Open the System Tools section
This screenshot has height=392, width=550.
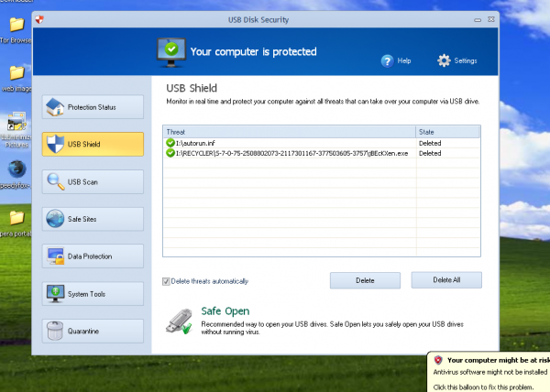[93, 294]
